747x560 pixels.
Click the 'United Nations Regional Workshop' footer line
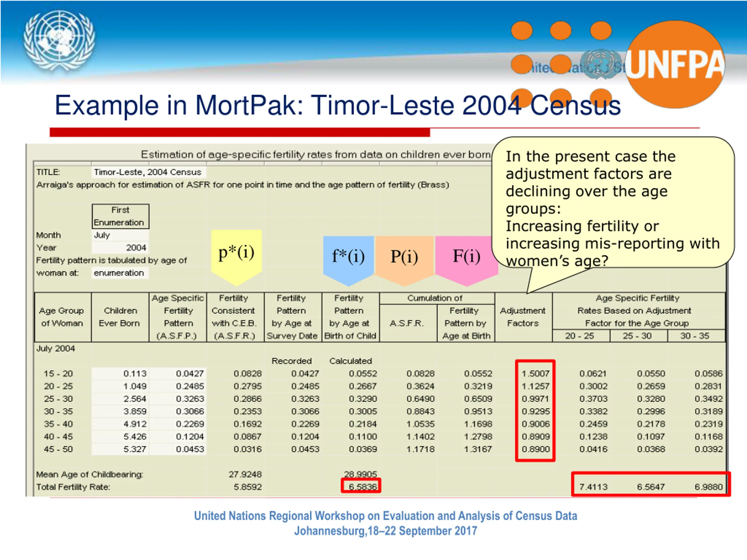(385, 516)
